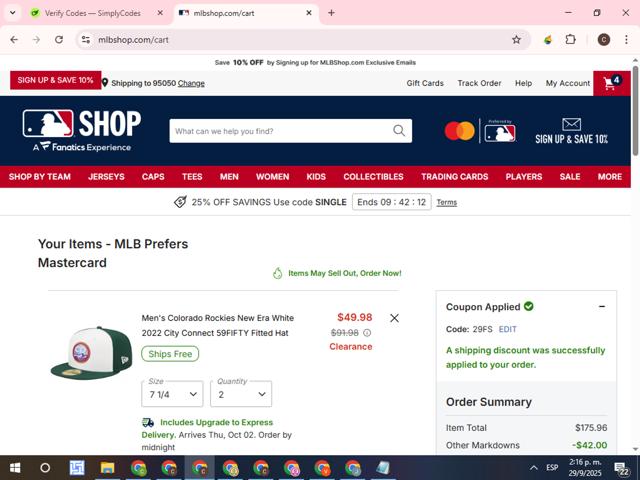Screen dimensions: 640x480
Task: Click the Change shipping zip link
Action: (x=191, y=83)
